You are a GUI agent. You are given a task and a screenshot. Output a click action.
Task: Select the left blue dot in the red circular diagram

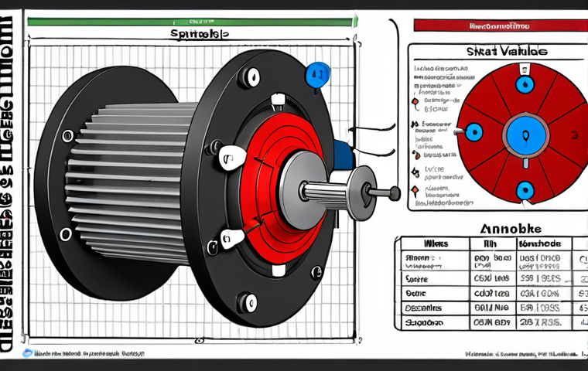tap(474, 132)
